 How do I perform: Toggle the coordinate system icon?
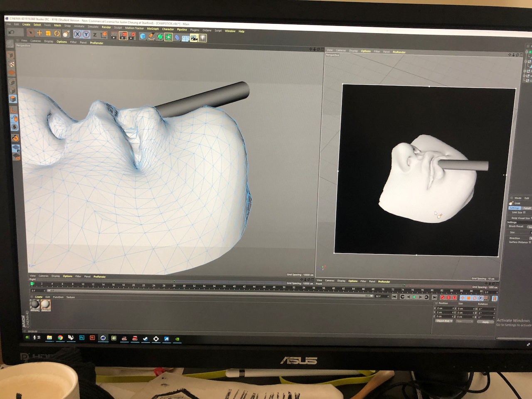tap(103, 35)
